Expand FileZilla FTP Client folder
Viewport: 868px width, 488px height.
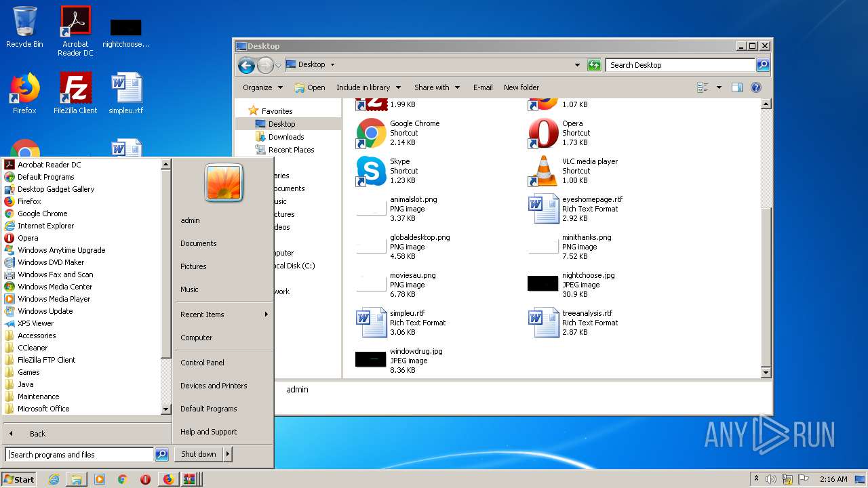(46, 360)
